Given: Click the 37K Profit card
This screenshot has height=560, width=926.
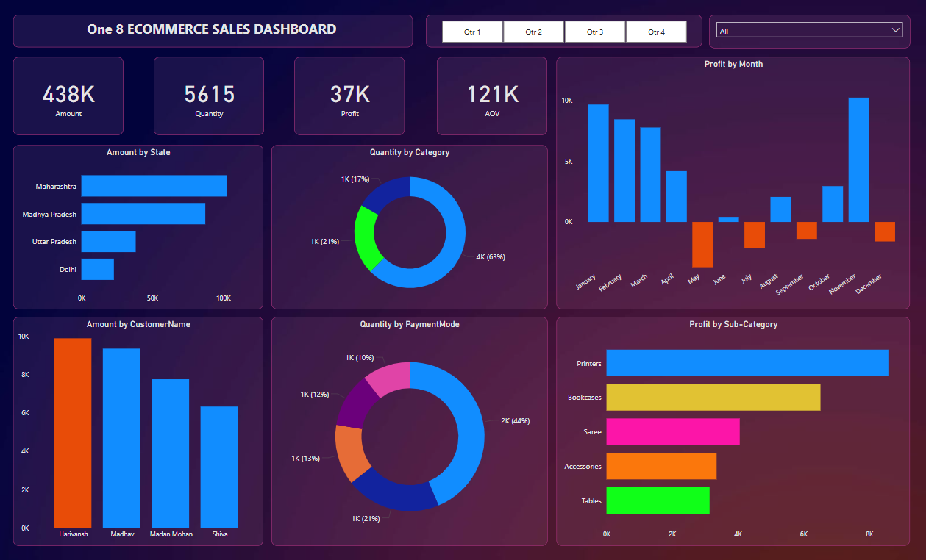Looking at the screenshot, I should (349, 96).
